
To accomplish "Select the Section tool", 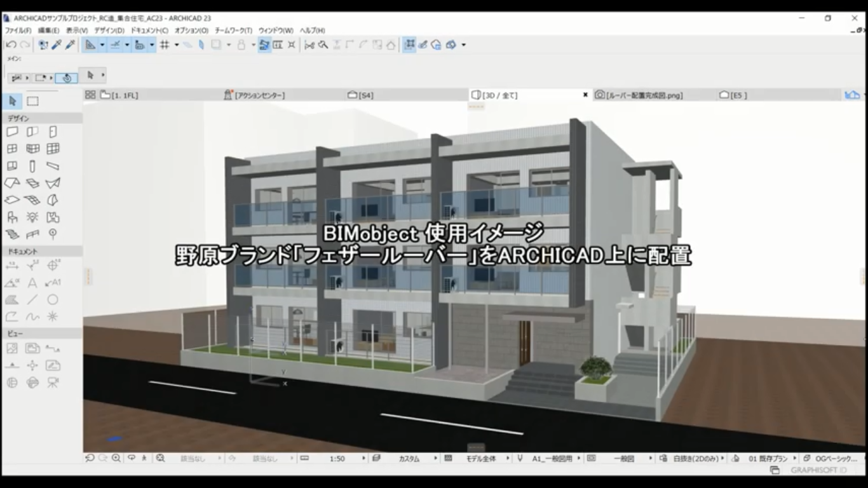I will point(53,348).
